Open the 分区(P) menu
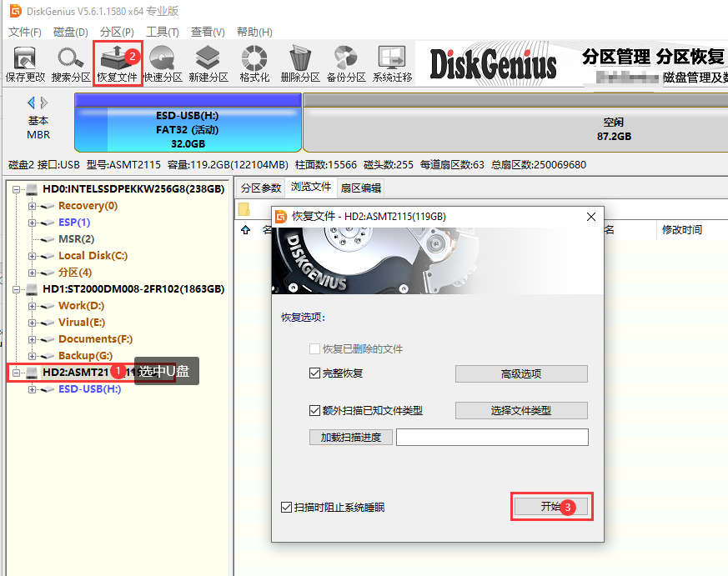Viewport: 728px width, 576px height. coord(117,32)
